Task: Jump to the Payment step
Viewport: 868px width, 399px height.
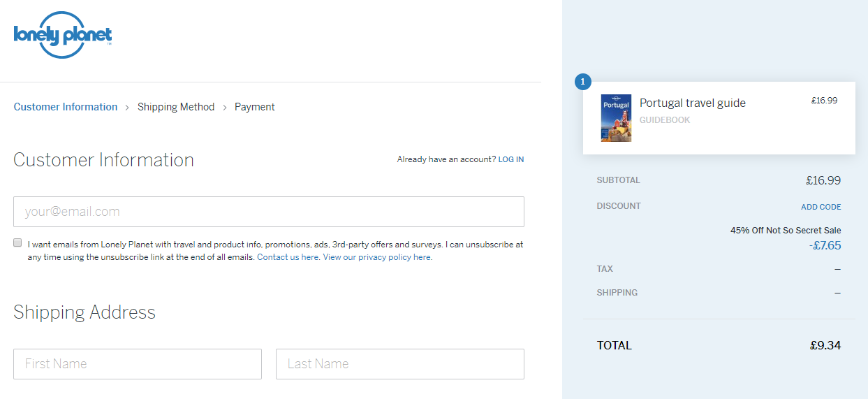Action: [x=254, y=107]
